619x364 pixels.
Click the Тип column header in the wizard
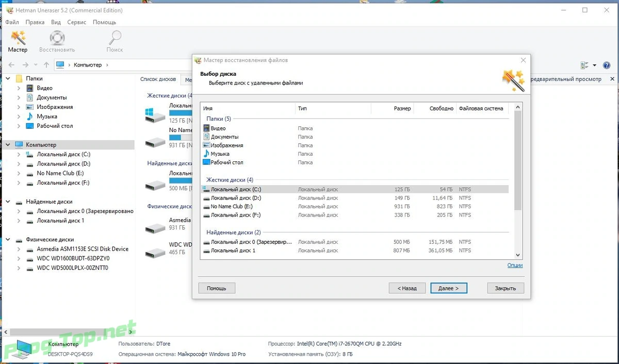[x=333, y=108]
